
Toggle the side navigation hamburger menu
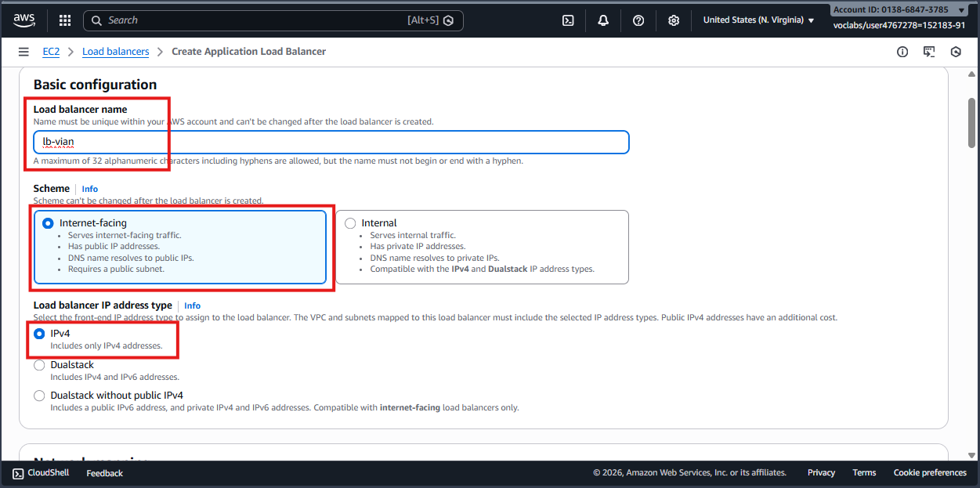pos(24,52)
